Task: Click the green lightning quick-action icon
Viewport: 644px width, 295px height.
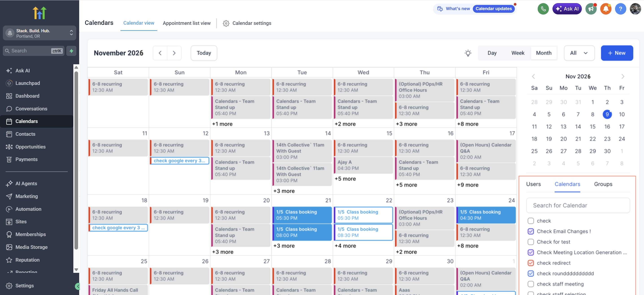Action: 71,51
